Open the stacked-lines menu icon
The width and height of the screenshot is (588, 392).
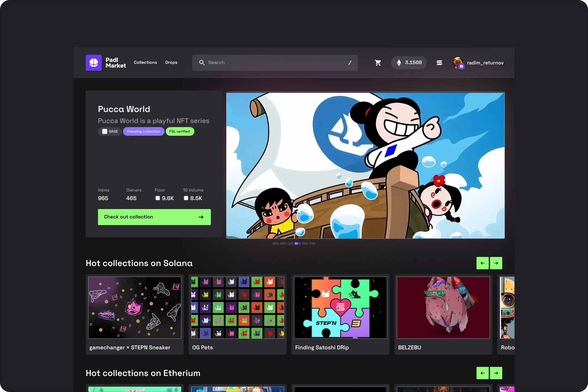(439, 63)
